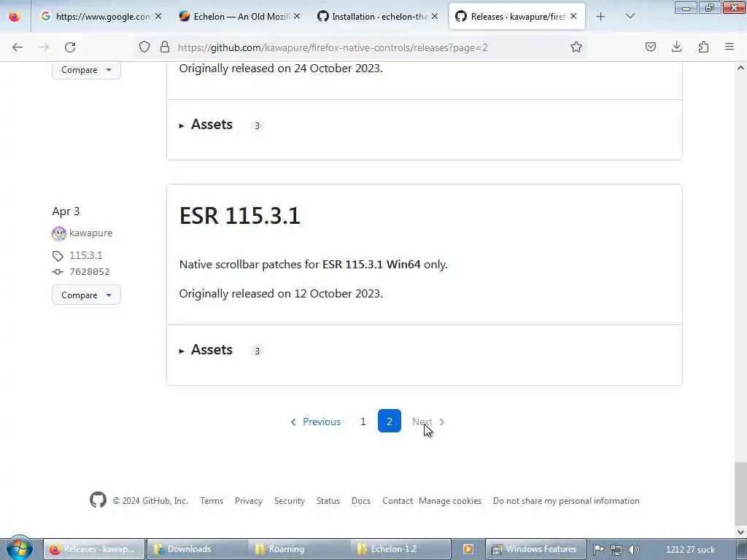Switch to Roaming folder in taskbar
747x560 pixels.
click(298, 549)
